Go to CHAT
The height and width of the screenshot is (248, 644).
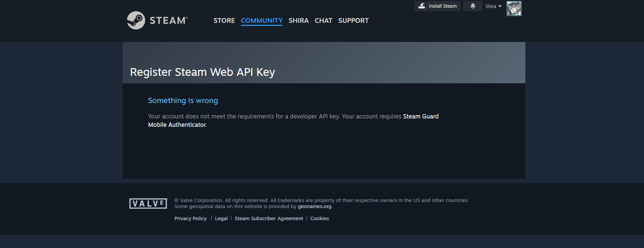coord(323,20)
